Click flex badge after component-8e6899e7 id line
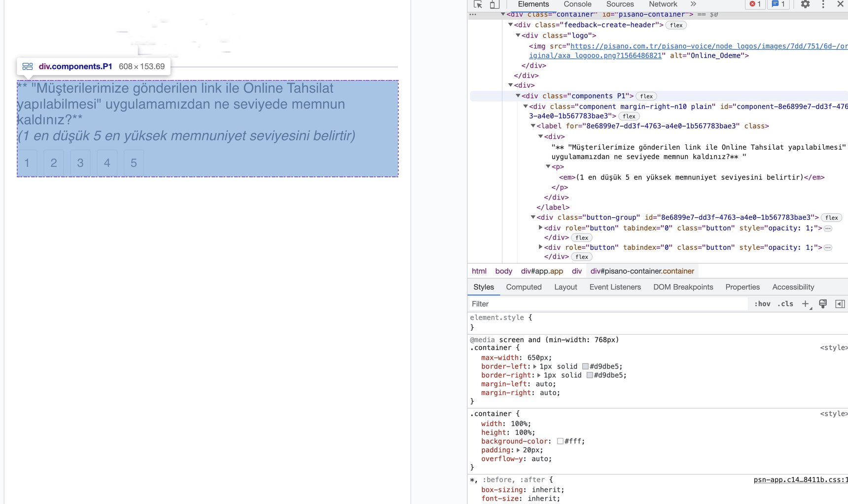 [x=629, y=116]
